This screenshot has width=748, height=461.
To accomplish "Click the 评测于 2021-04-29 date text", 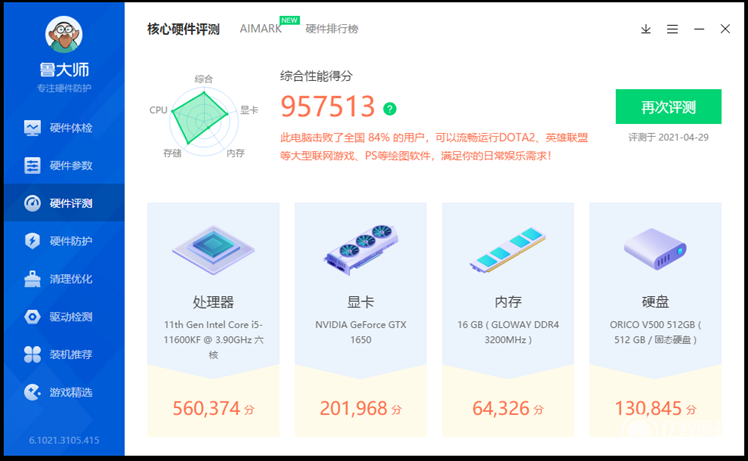I will click(668, 137).
